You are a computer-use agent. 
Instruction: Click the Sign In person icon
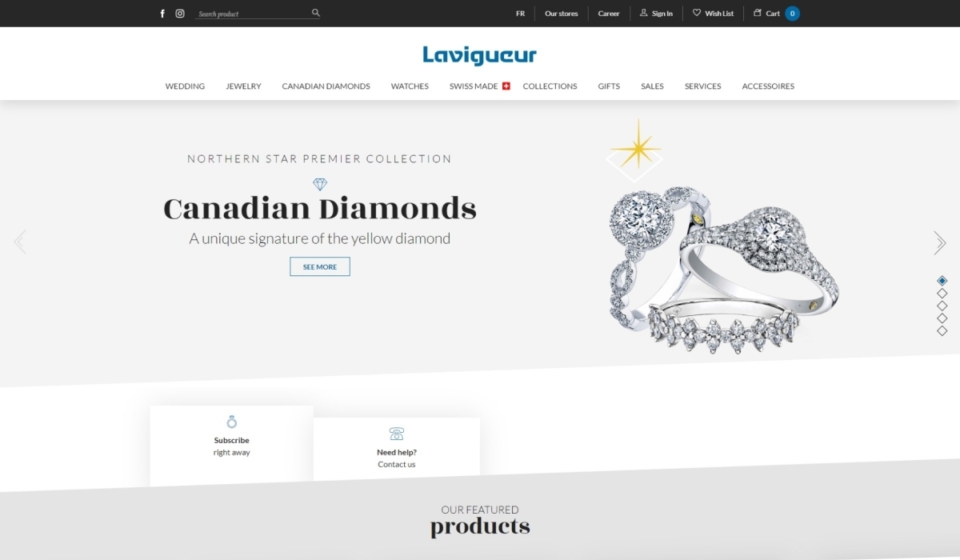pos(643,13)
